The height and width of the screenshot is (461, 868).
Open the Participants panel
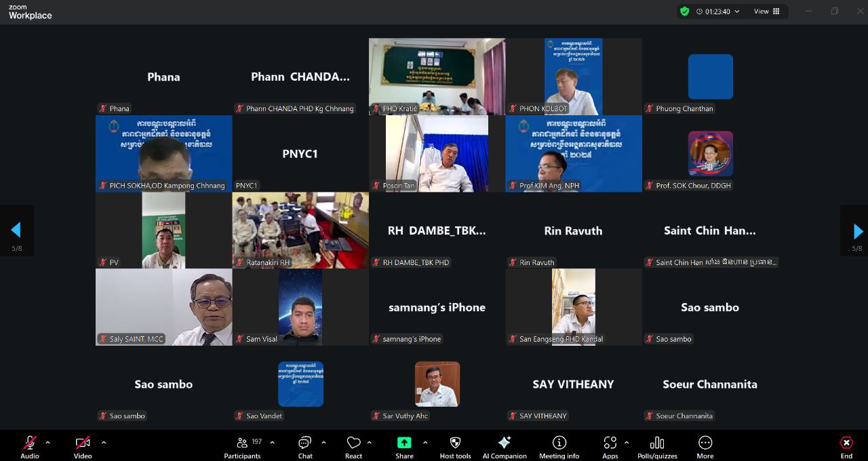(x=242, y=443)
